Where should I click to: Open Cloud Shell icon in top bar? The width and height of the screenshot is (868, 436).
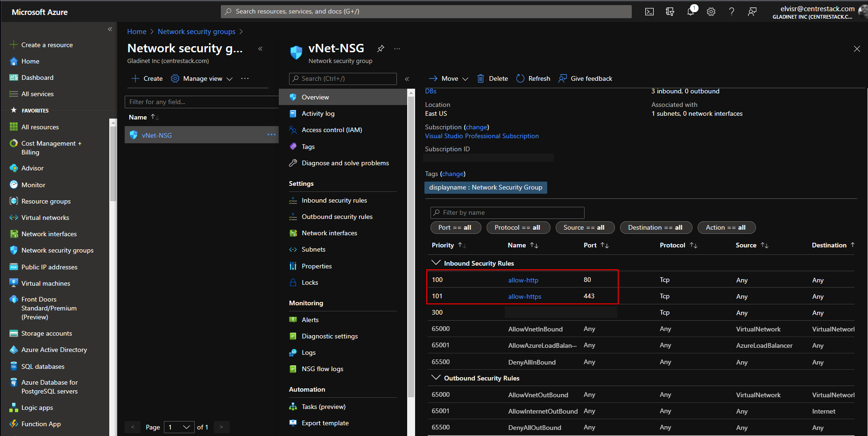649,12
